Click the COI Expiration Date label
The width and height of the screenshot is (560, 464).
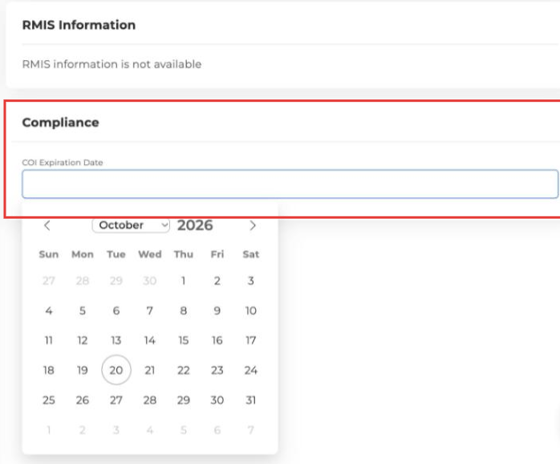tap(62, 163)
